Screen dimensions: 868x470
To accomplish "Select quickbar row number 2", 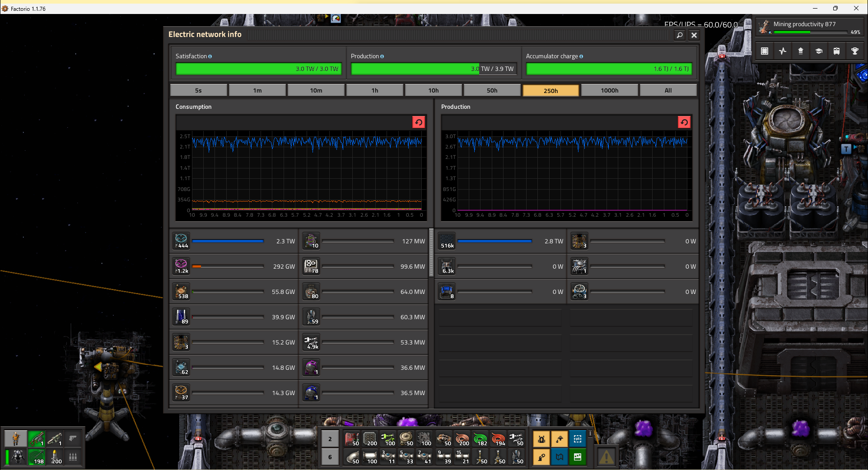I will [330, 439].
